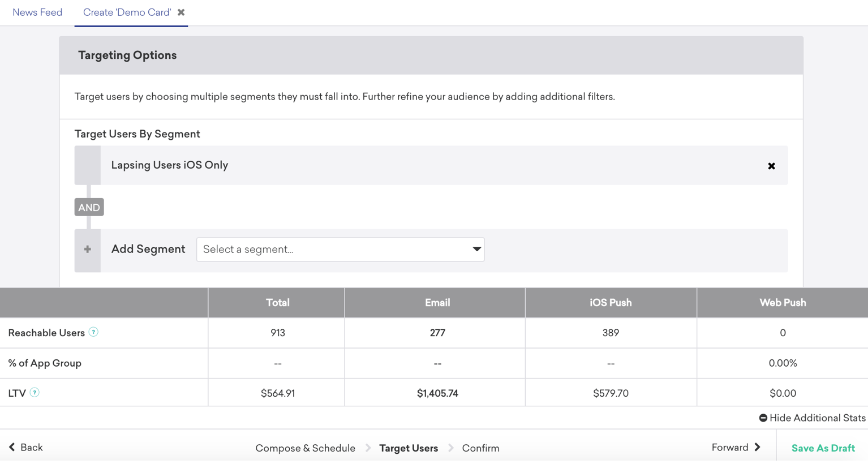868x464 pixels.
Task: Click the Email column header
Action: pyautogui.click(x=437, y=303)
